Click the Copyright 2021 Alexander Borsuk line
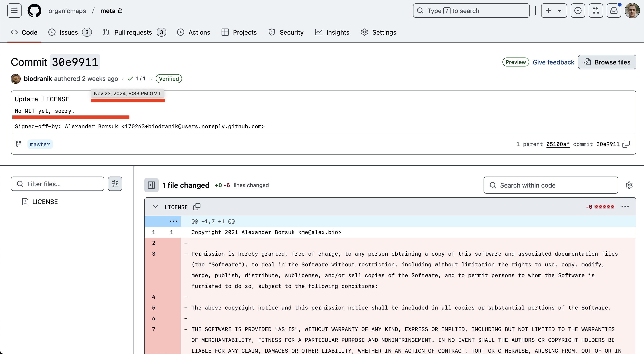The image size is (644, 354). (x=266, y=232)
